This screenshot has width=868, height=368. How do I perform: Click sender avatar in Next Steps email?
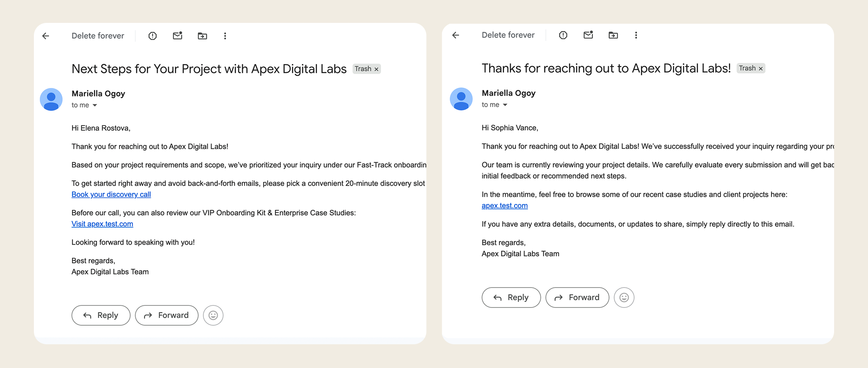click(x=51, y=100)
